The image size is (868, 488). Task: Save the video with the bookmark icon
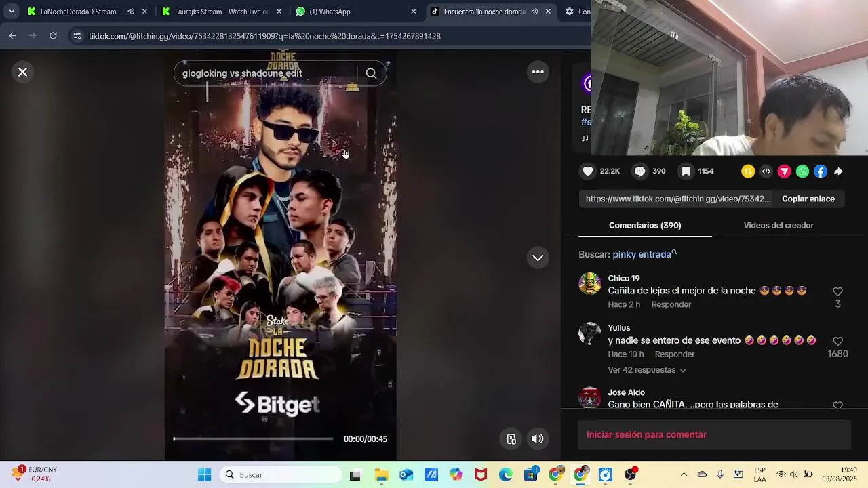coord(686,171)
